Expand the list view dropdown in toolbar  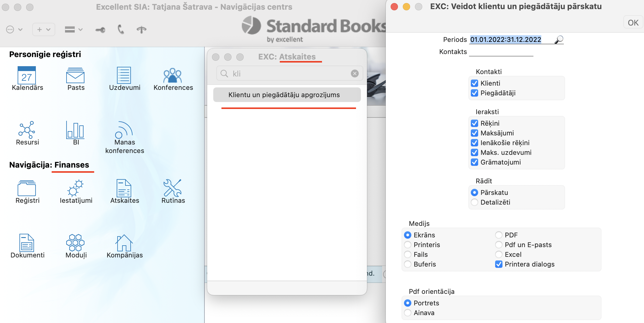(74, 29)
